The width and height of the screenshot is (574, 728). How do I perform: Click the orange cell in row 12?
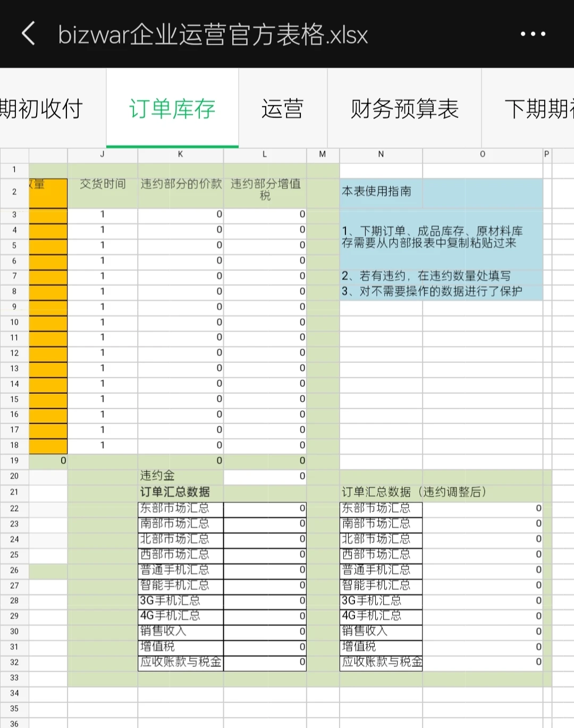48,353
